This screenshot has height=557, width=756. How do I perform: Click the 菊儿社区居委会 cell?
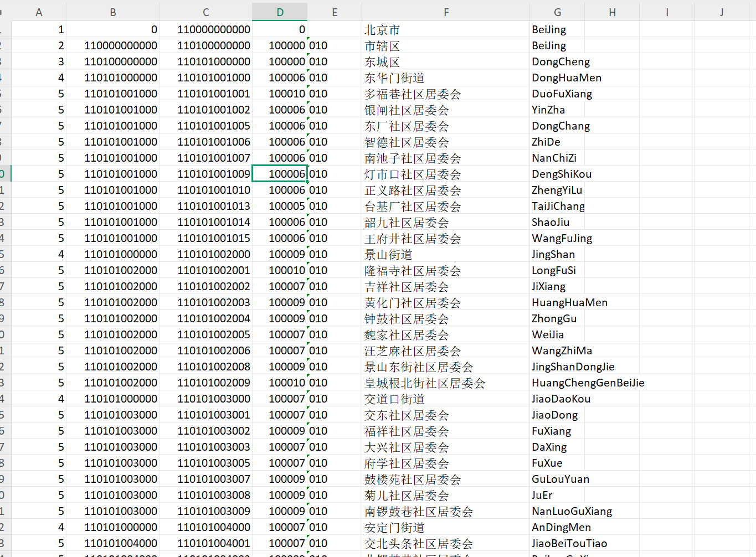tap(446, 495)
